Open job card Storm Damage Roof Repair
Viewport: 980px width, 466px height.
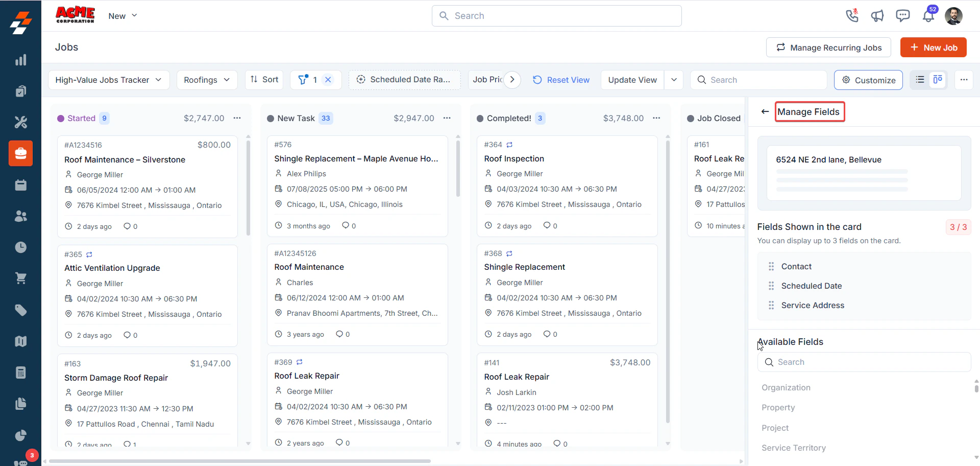click(x=148, y=400)
